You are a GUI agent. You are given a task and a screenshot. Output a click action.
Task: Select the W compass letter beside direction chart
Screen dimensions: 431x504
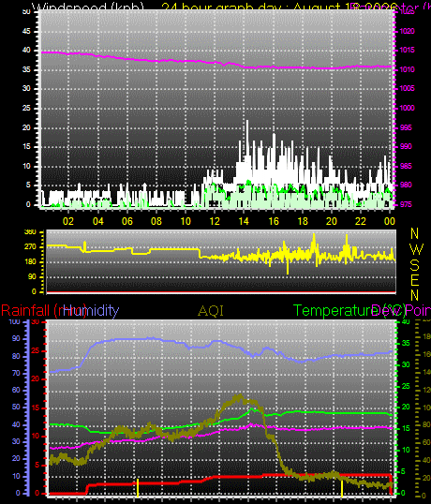coord(416,249)
